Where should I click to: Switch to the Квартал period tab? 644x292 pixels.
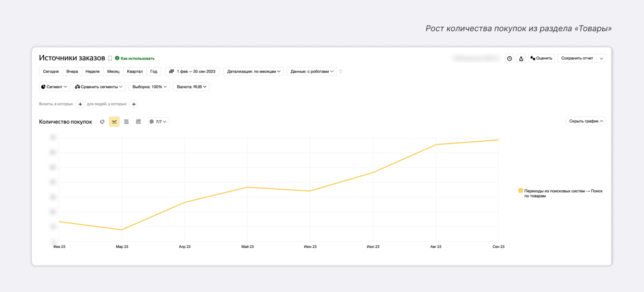[x=135, y=72]
